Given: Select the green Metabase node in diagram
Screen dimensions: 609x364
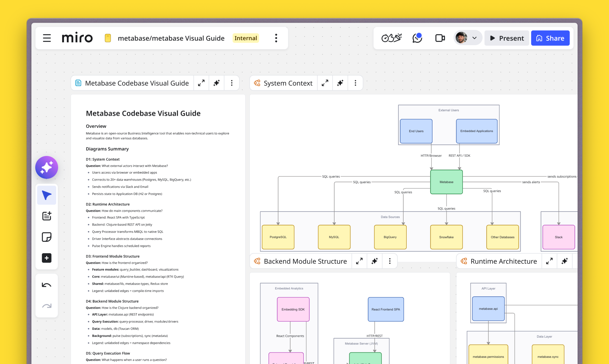Looking at the screenshot, I should (446, 182).
